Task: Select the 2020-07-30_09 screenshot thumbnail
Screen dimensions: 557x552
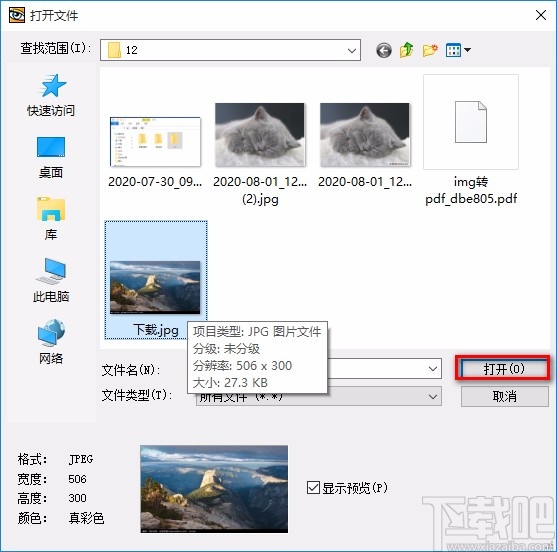Action: pyautogui.click(x=155, y=141)
